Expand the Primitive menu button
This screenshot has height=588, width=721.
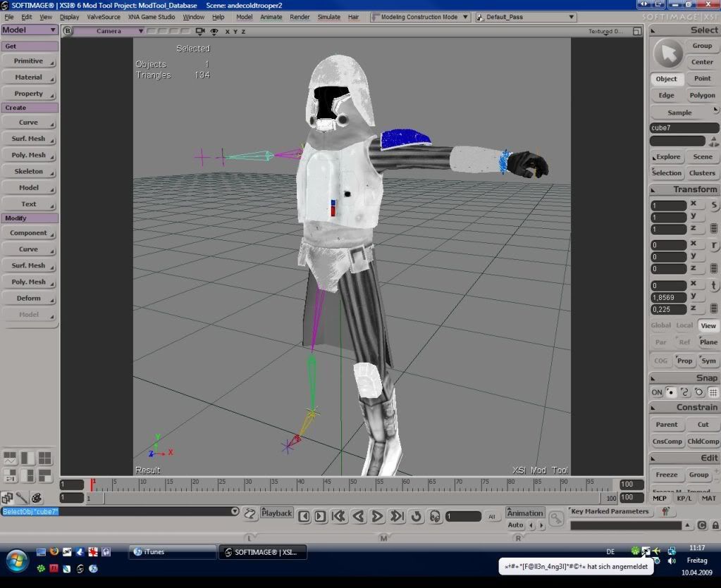coord(28,61)
